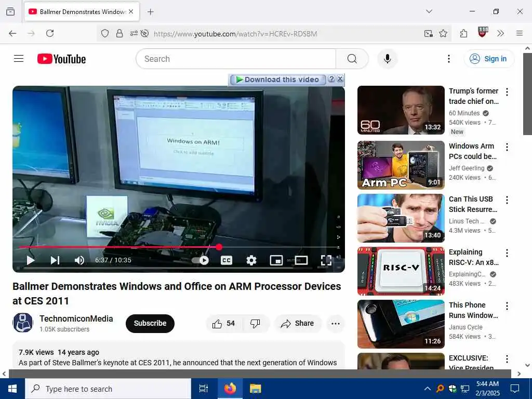
Task: Toggle closed captions
Action: pyautogui.click(x=227, y=260)
